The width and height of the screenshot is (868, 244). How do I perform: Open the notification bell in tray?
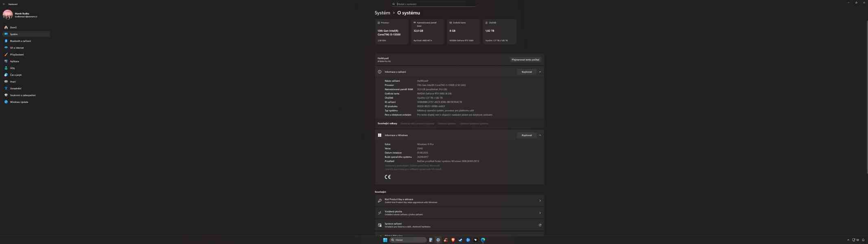coord(863,240)
